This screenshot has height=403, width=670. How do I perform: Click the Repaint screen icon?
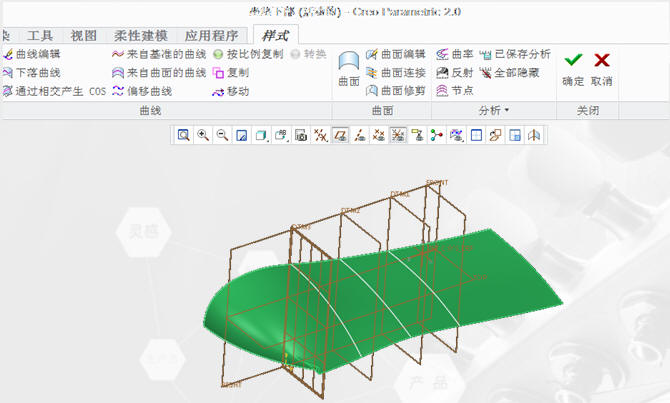241,135
